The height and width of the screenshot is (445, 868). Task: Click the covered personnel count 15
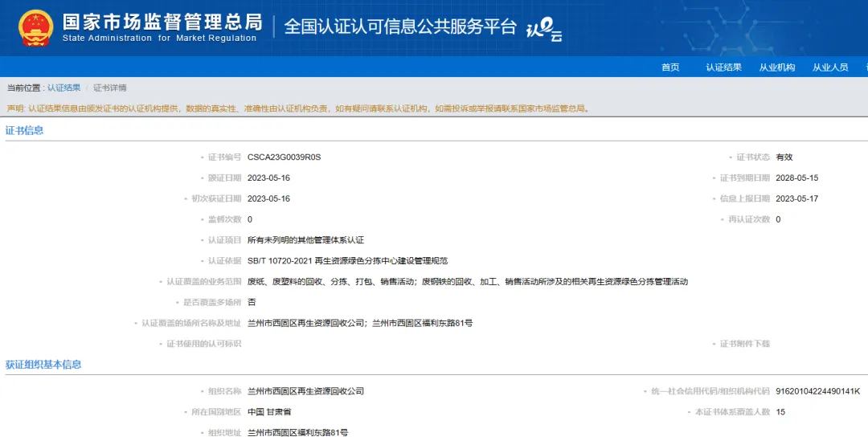[780, 412]
